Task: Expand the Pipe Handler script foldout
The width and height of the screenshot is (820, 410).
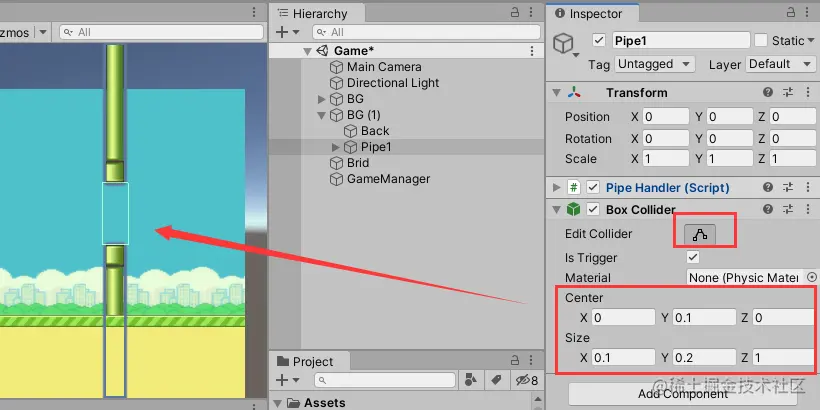Action: (x=556, y=187)
